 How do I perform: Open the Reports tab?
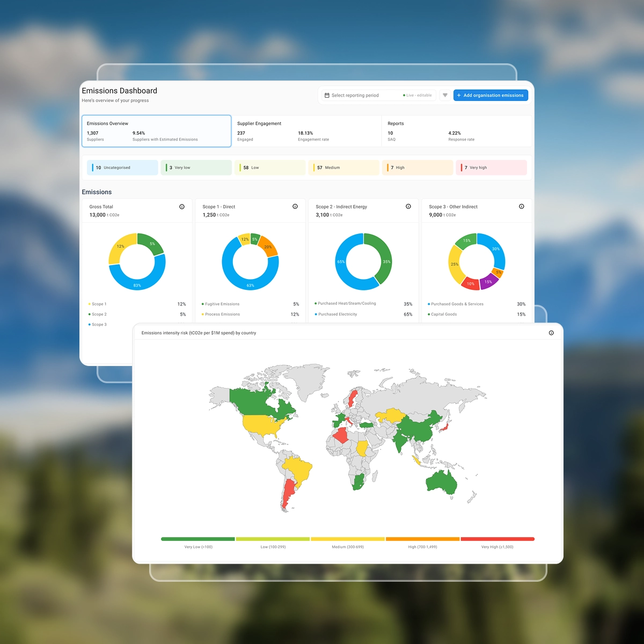pos(456,131)
